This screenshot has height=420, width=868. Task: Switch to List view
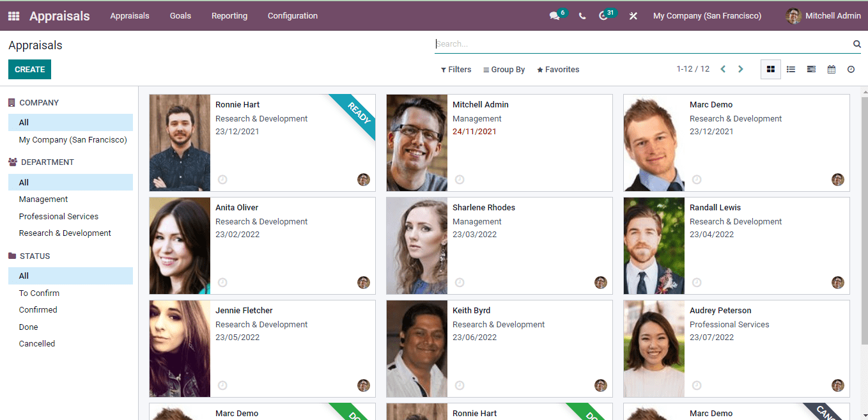pyautogui.click(x=791, y=69)
